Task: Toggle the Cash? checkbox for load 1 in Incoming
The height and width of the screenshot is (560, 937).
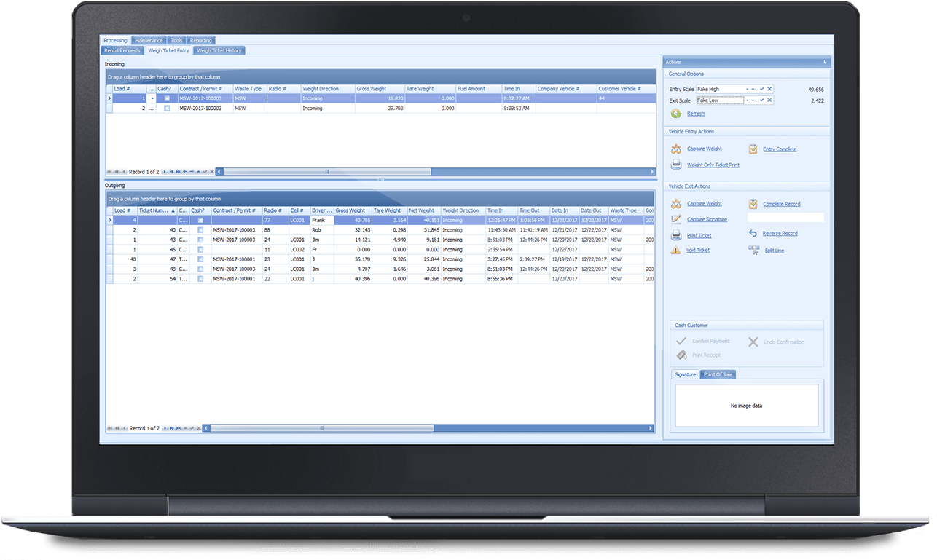Action: point(167,98)
